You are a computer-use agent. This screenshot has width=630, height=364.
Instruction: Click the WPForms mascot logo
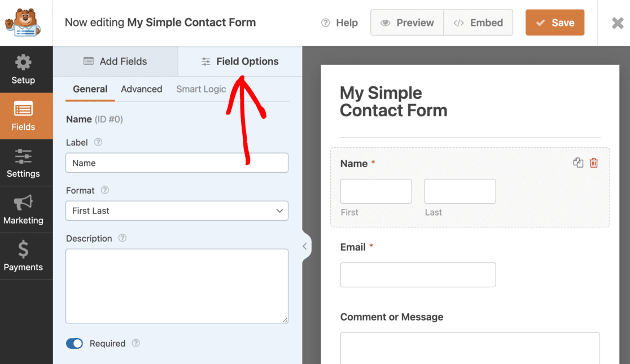click(x=23, y=23)
